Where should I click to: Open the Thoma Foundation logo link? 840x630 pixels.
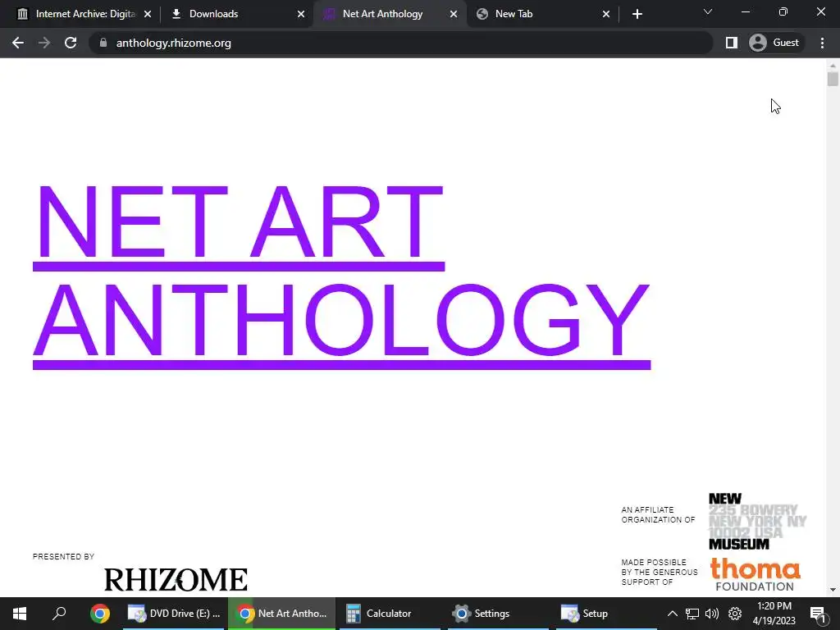(x=756, y=574)
